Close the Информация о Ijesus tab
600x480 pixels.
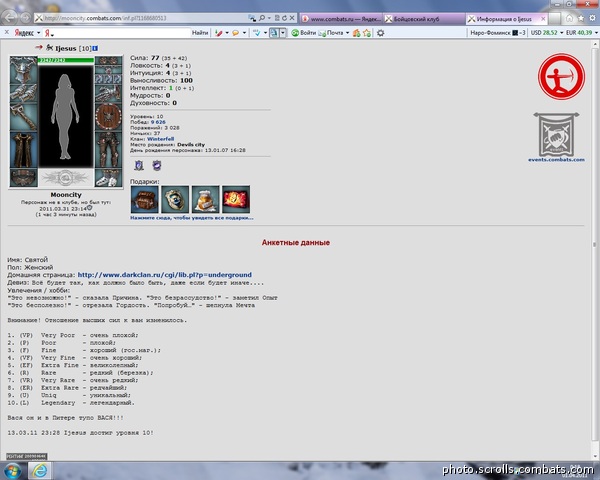tap(543, 18)
